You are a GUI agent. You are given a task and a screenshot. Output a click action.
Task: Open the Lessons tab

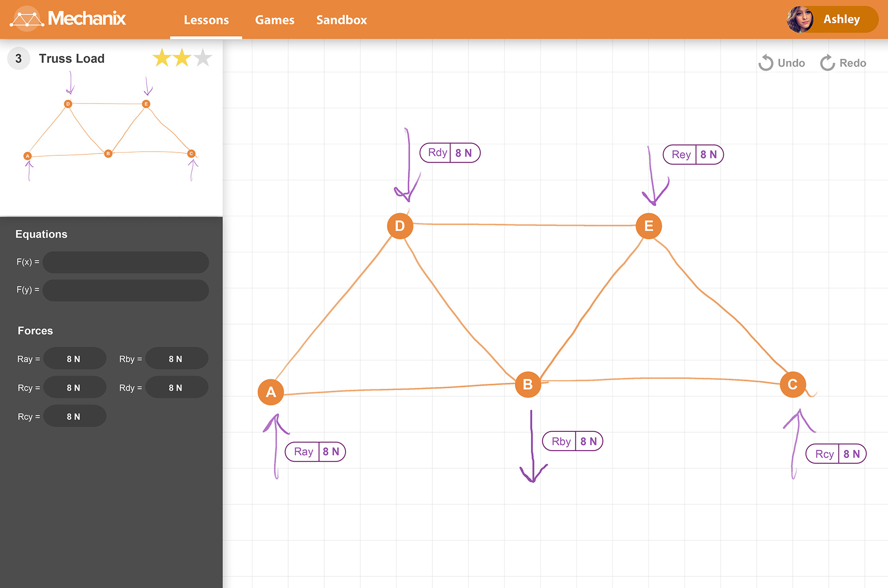point(206,20)
